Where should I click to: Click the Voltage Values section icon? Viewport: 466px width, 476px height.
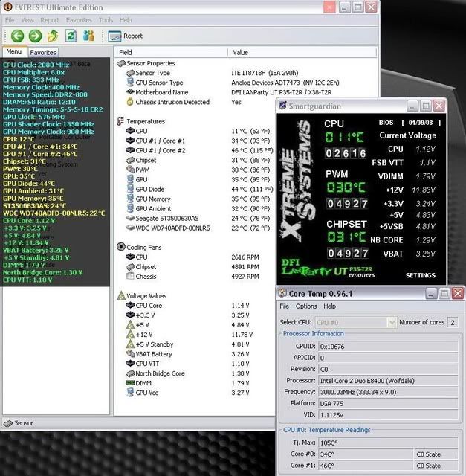(121, 295)
